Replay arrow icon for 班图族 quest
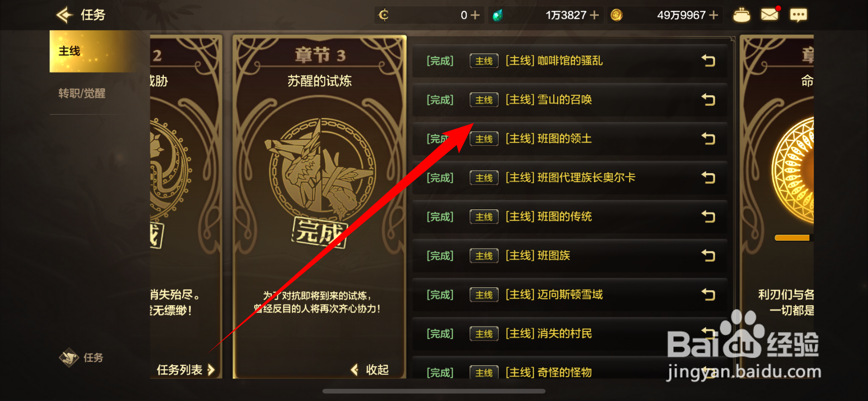This screenshot has width=868, height=401. point(708,255)
